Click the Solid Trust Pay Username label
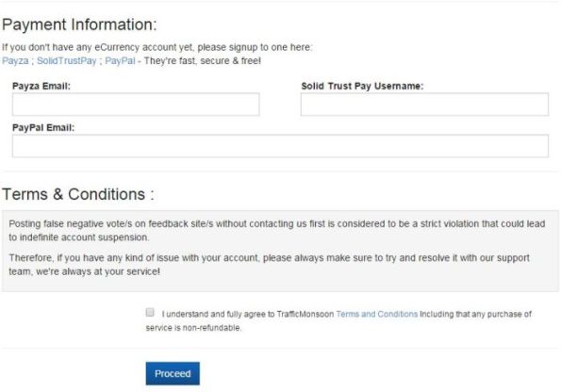 pyautogui.click(x=362, y=86)
